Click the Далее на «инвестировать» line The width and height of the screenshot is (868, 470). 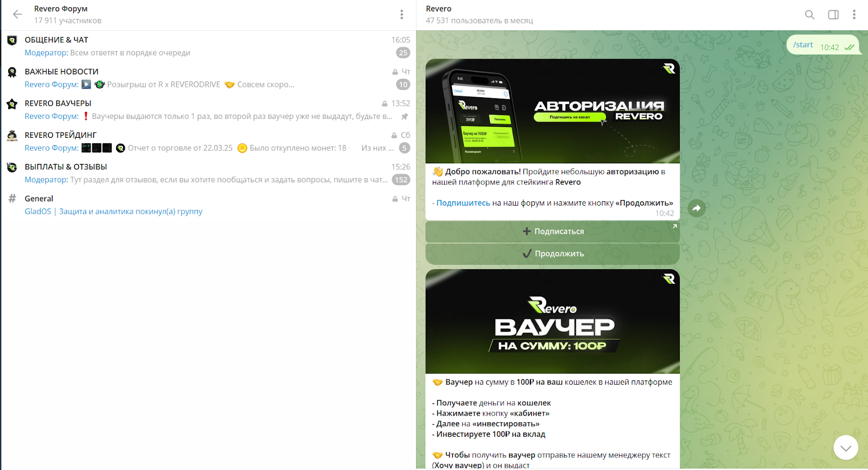pos(486,424)
